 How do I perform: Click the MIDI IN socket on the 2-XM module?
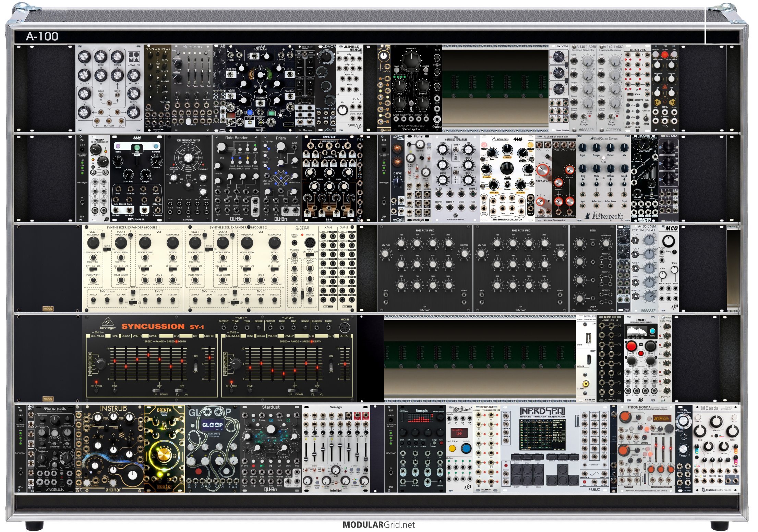tap(310, 243)
